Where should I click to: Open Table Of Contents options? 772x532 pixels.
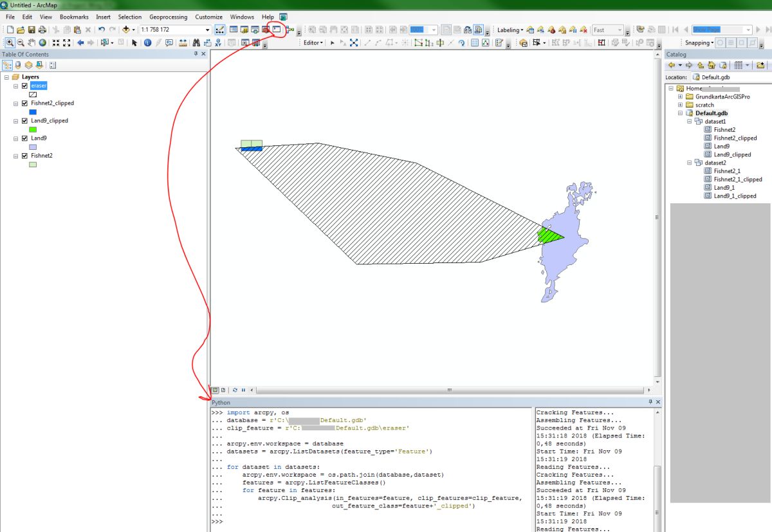point(53,65)
